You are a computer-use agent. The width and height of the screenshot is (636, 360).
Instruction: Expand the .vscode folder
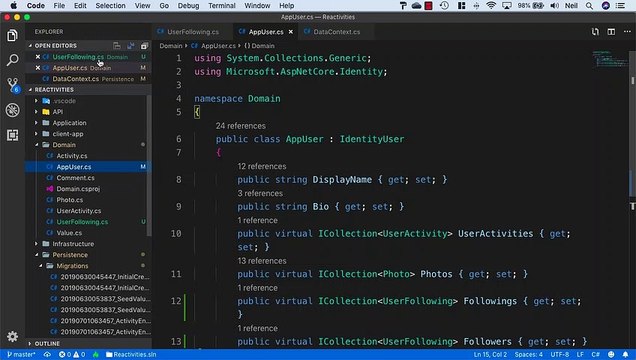36,101
